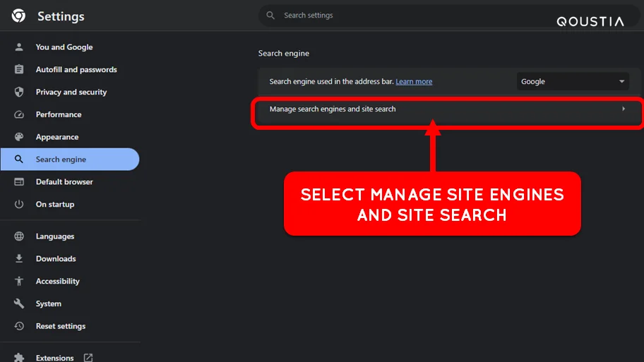Open the Extensions external link icon

click(x=88, y=358)
